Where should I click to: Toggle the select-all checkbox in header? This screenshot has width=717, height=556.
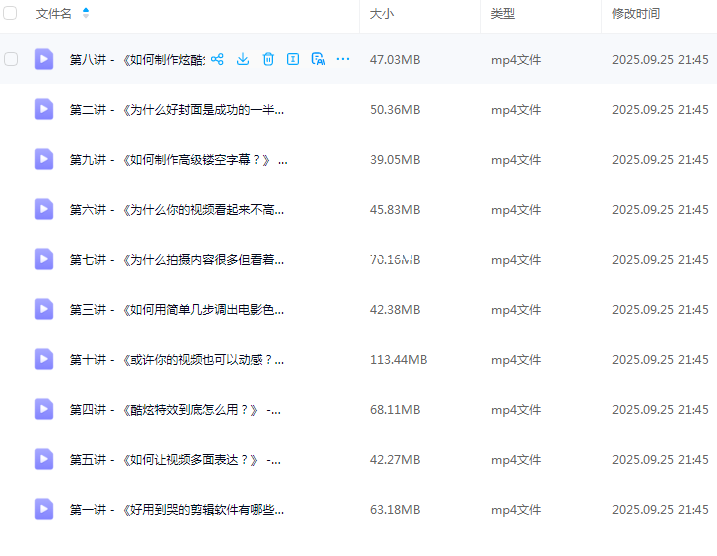coord(11,13)
